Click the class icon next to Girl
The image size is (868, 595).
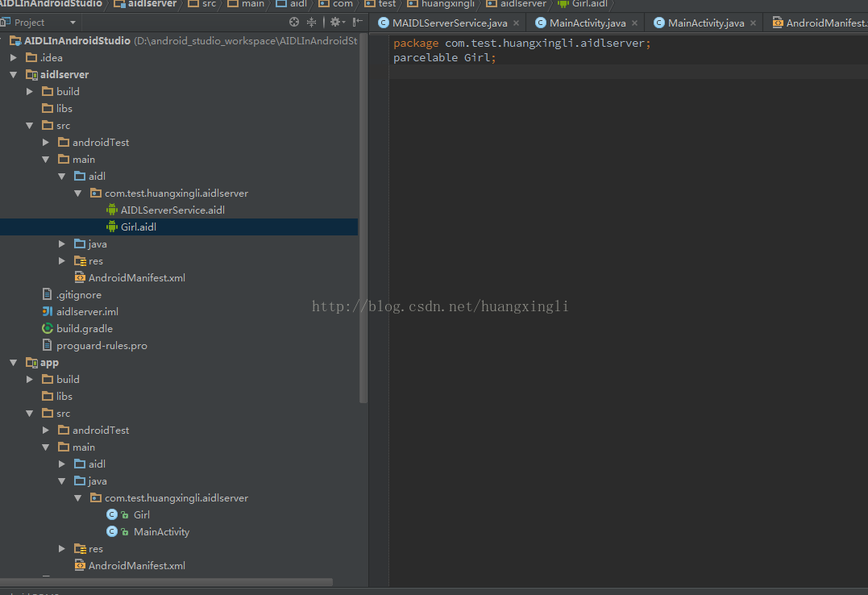tap(112, 514)
